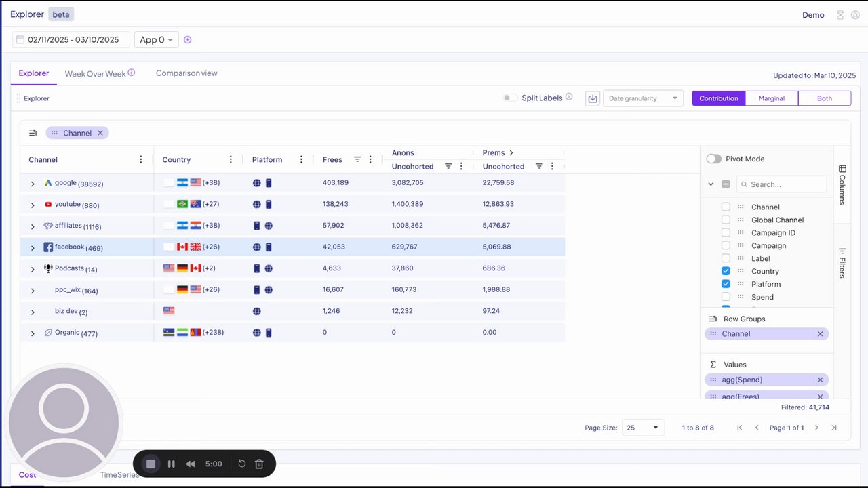Collapse the column list chevron
This screenshot has height=488, width=868.
[x=711, y=184]
